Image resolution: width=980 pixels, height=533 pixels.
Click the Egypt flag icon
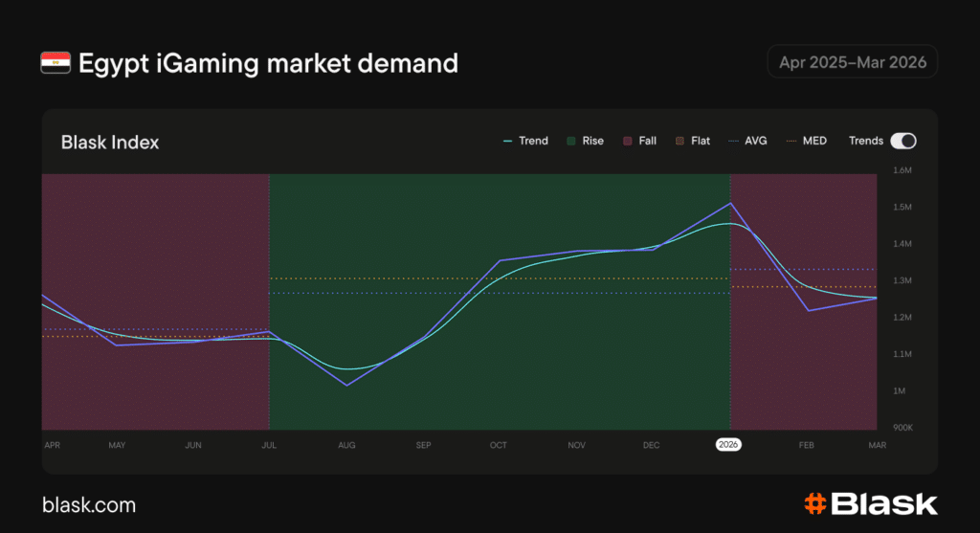coord(55,63)
